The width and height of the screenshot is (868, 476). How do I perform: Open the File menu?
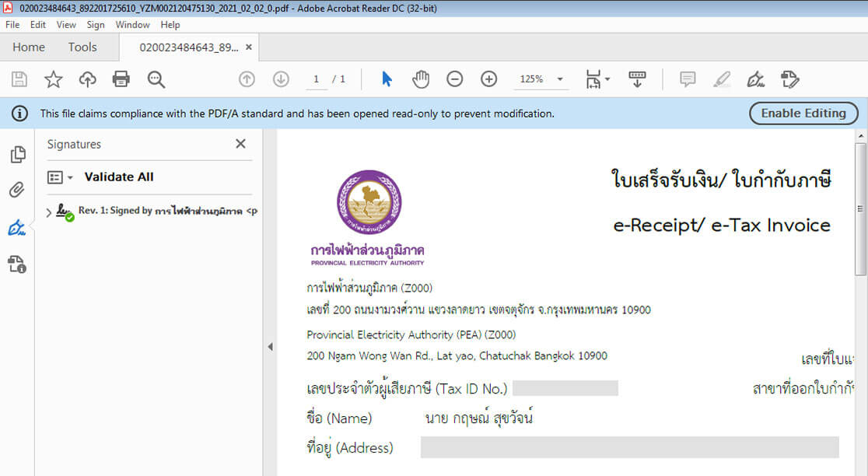tap(12, 25)
